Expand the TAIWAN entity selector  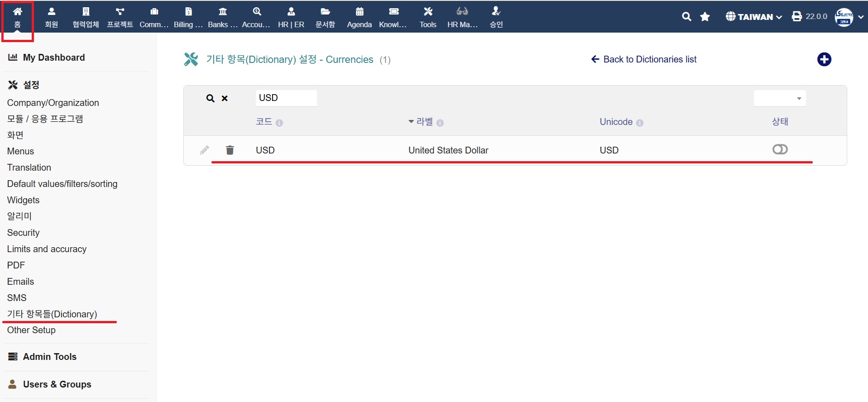pyautogui.click(x=754, y=17)
